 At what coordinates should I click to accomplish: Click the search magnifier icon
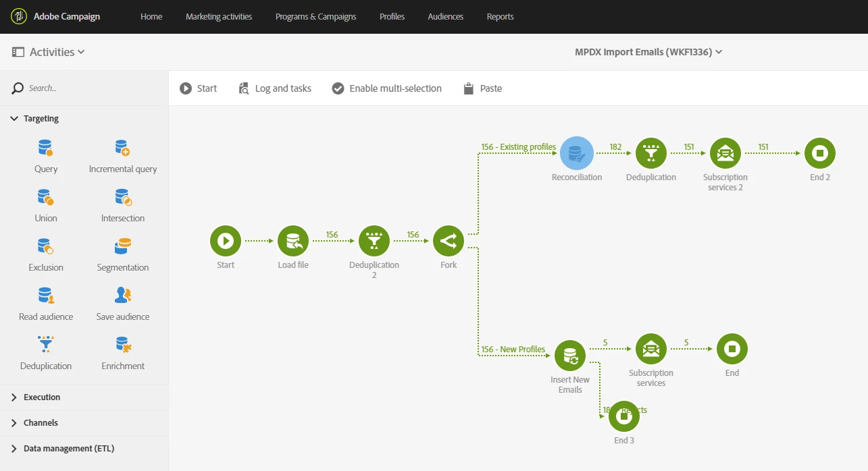tap(18, 88)
